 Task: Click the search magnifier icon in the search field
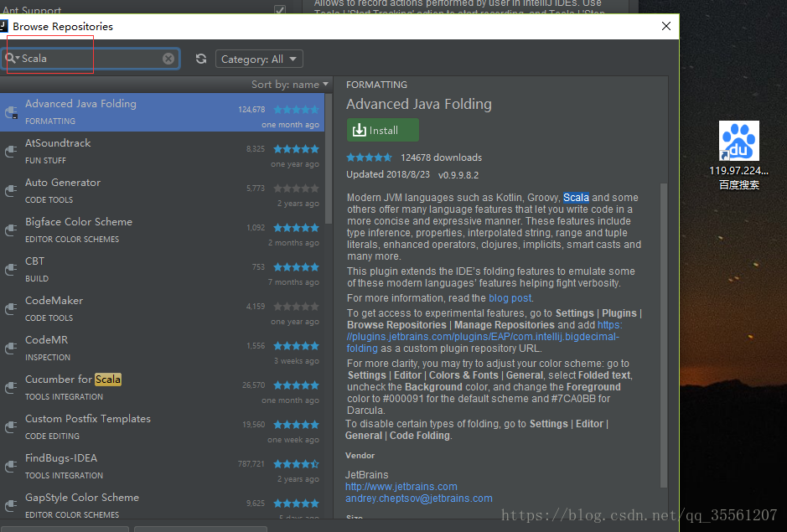coord(11,58)
